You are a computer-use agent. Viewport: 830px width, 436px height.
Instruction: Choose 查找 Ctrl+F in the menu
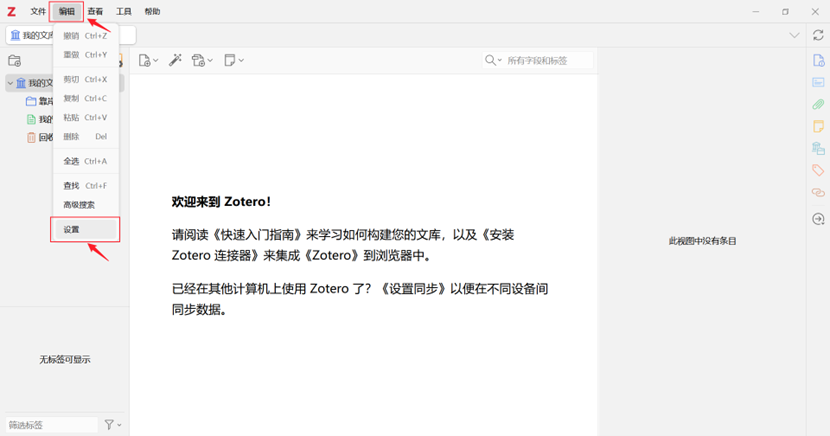pos(85,186)
